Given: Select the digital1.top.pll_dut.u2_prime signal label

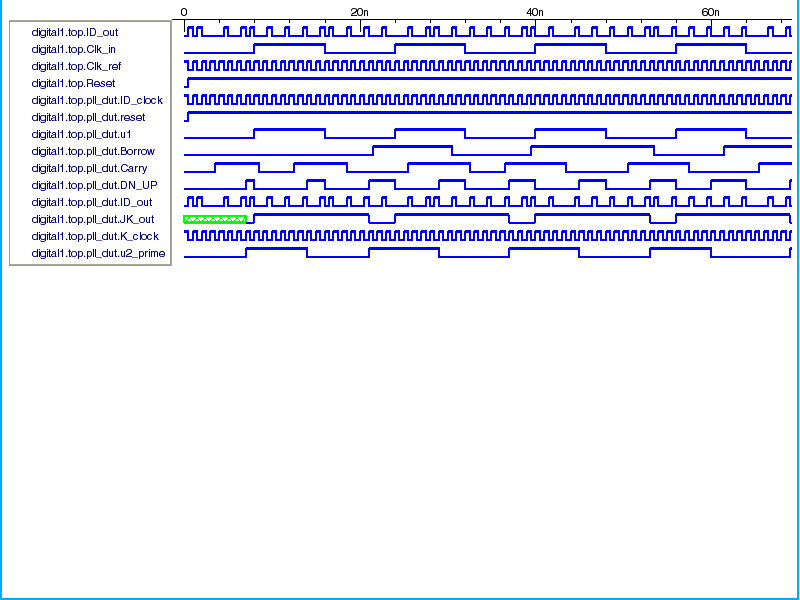Looking at the screenshot, I should pos(98,254).
